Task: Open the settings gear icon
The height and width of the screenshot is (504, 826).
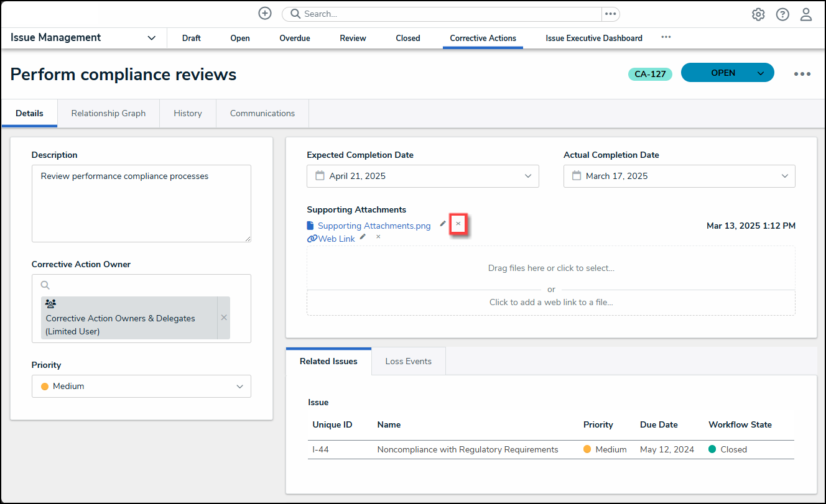Action: [x=758, y=14]
